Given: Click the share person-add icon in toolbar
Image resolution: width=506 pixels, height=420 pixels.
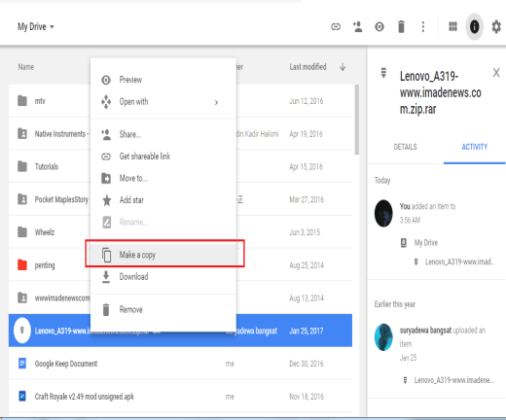Looking at the screenshot, I should (357, 26).
